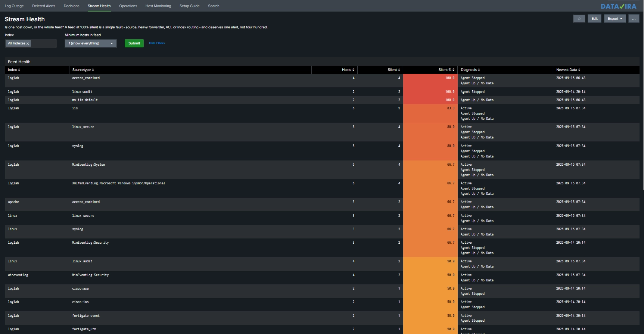Sort by the Hosts column arrows

pyautogui.click(x=353, y=70)
